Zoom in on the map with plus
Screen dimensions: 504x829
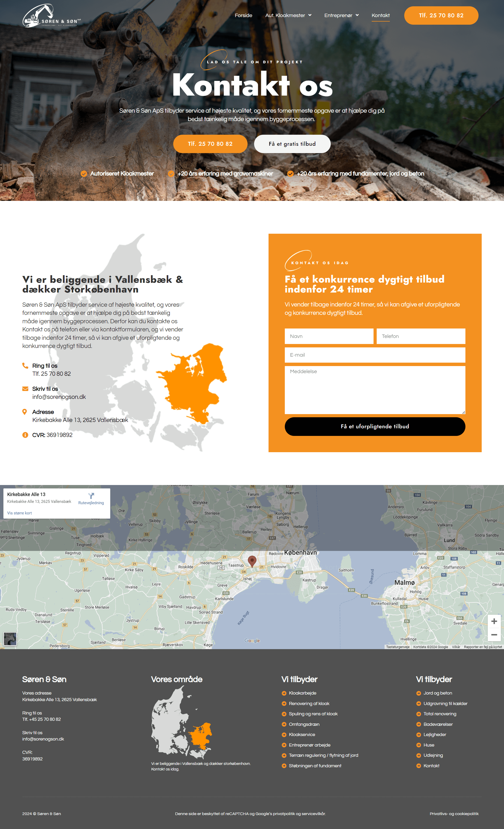click(493, 621)
